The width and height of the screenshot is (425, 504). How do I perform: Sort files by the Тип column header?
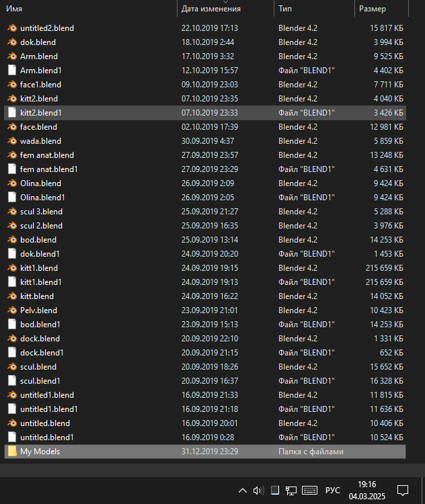[x=285, y=9]
